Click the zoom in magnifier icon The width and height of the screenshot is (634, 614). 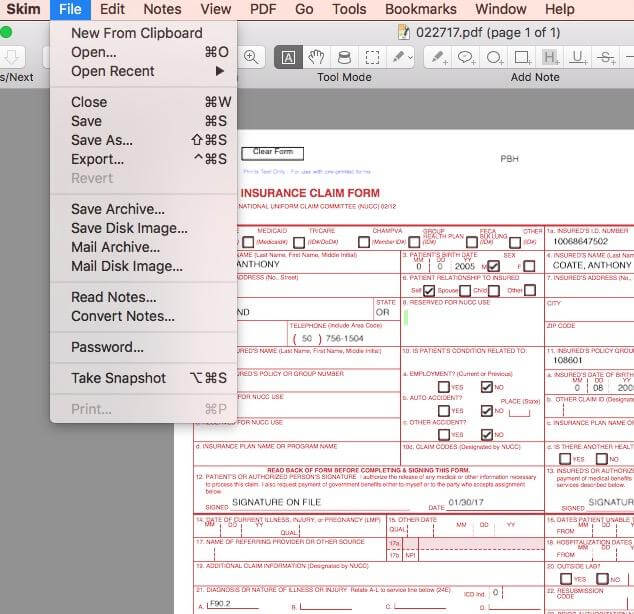tap(251, 57)
